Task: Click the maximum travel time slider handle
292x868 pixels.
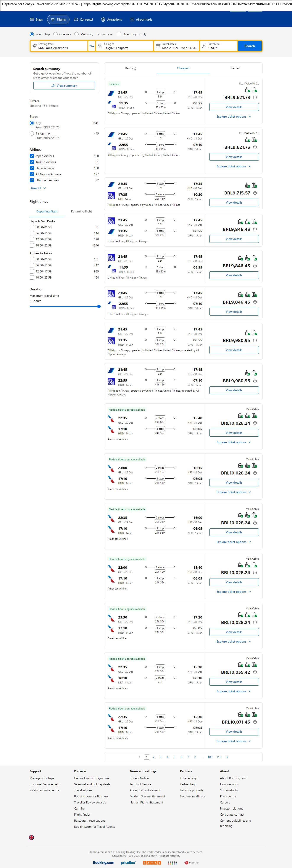Action: point(99,306)
